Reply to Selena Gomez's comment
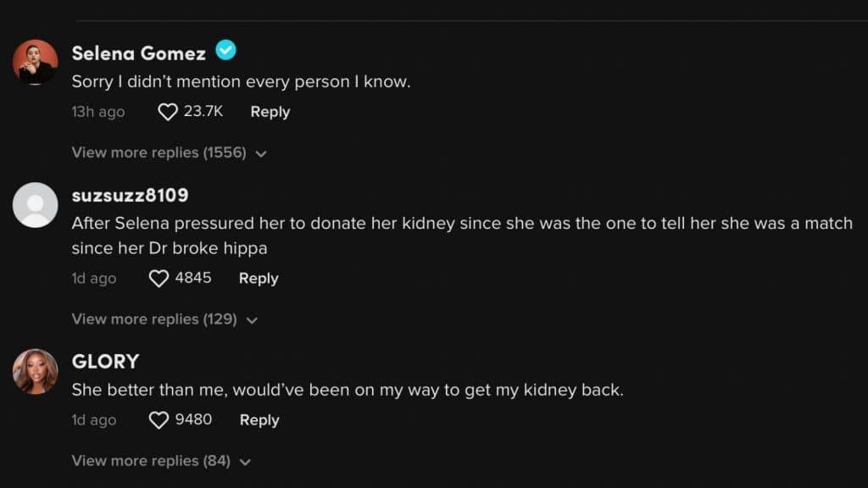868x488 pixels. pos(270,112)
